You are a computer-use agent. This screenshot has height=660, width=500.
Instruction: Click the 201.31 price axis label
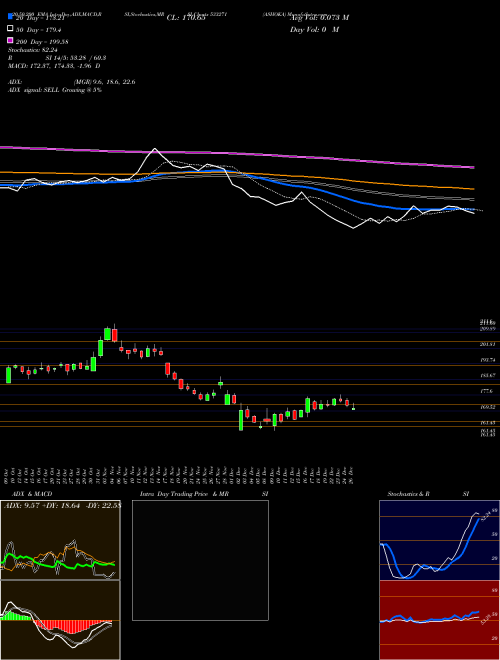point(488,344)
